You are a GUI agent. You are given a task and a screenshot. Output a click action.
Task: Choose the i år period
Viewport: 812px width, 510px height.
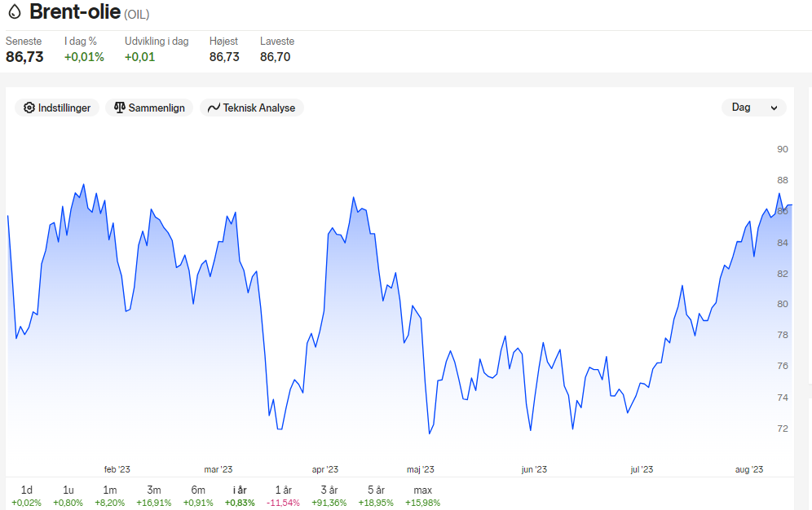pos(240,495)
